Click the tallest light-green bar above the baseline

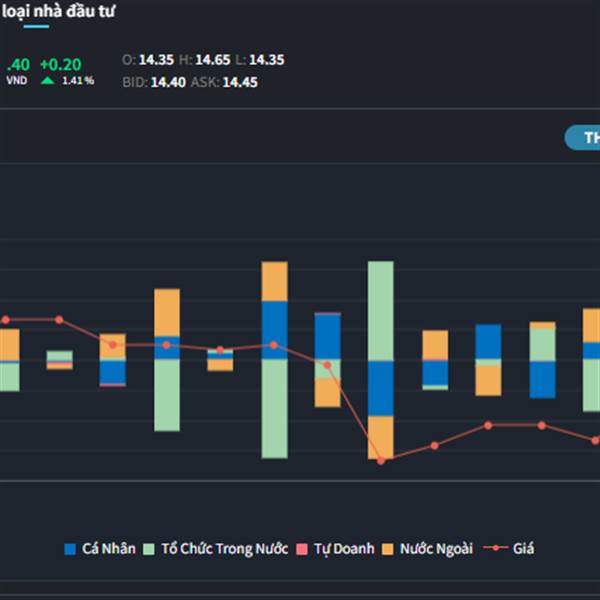pos(380,310)
